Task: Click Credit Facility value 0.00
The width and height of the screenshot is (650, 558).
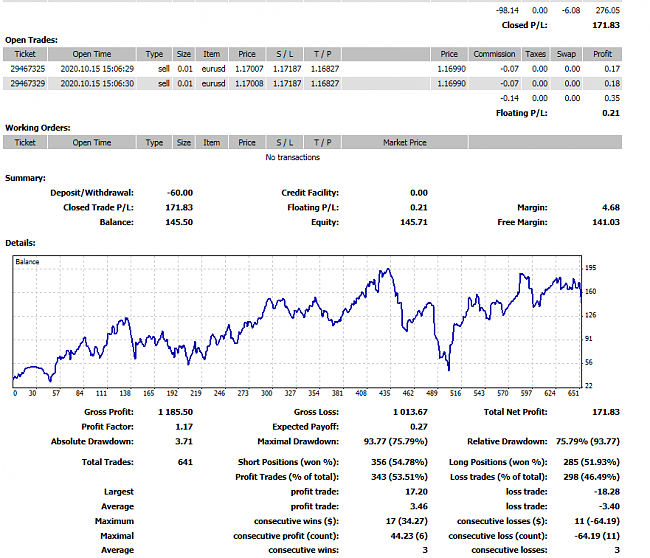Action: click(x=419, y=193)
